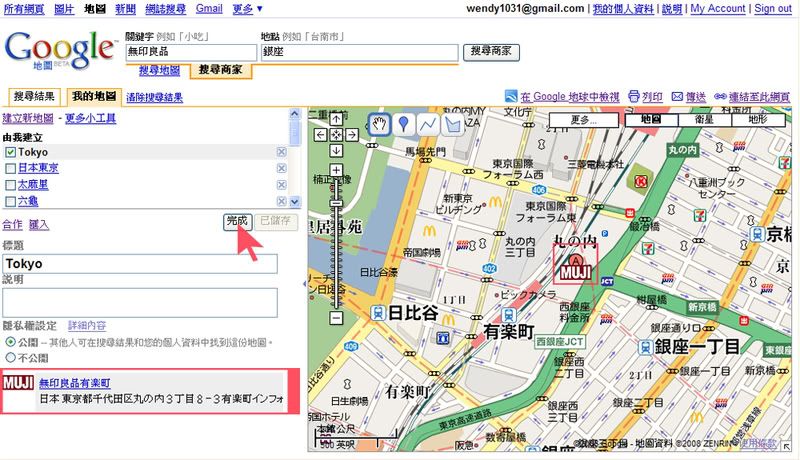800x460 pixels.
Task: Click the zoom in plus button
Action: [337, 170]
